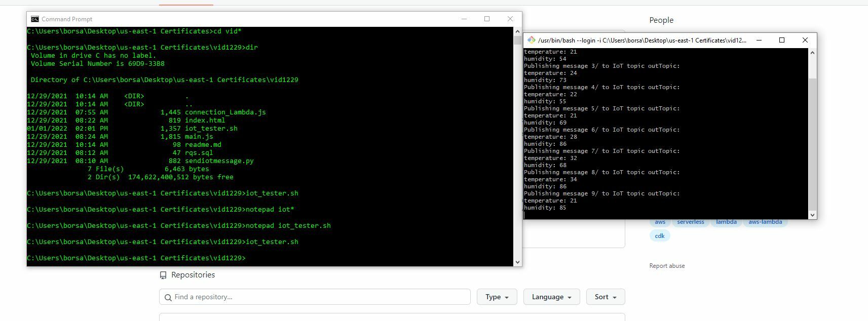This screenshot has width=868, height=321.
Task: Minimize the Command Prompt window
Action: click(464, 19)
